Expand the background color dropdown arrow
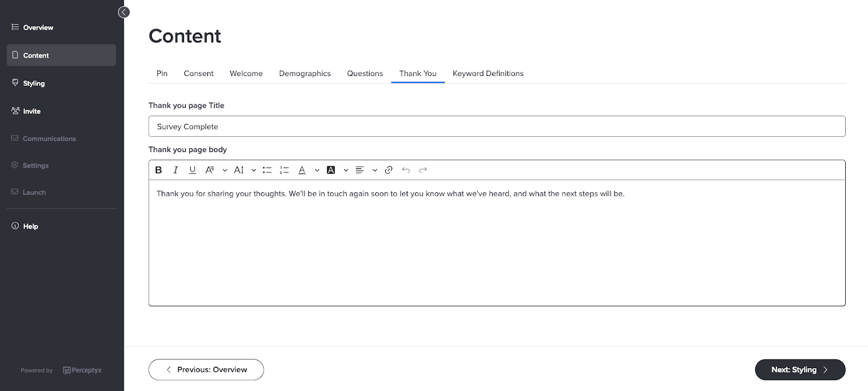This screenshot has width=868, height=391. (x=346, y=170)
